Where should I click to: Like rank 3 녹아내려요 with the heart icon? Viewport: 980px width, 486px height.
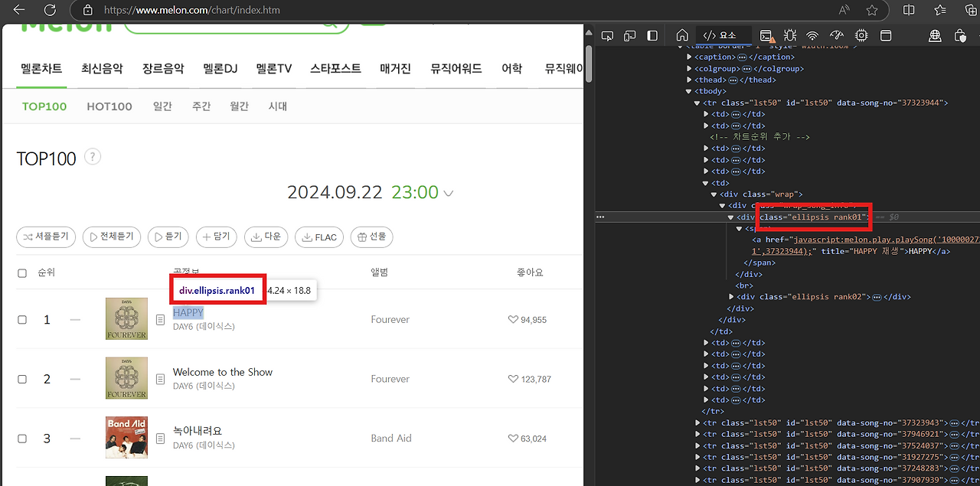click(x=513, y=438)
